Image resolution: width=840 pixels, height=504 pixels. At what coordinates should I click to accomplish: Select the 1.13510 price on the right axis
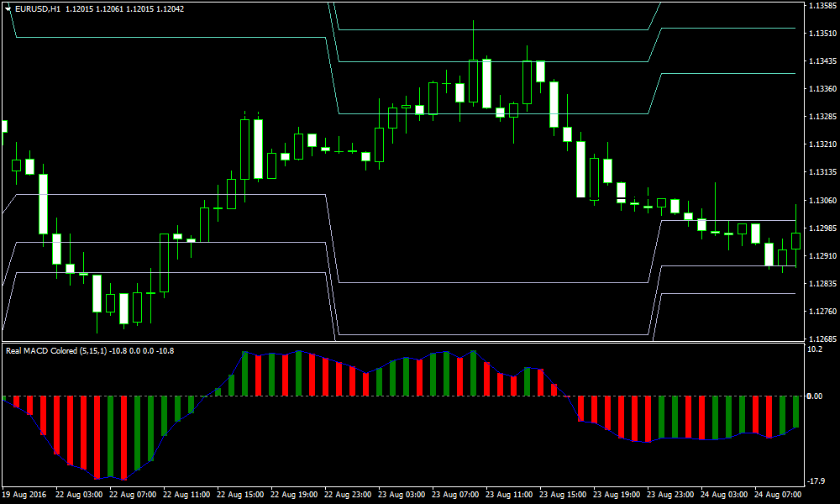(822, 34)
